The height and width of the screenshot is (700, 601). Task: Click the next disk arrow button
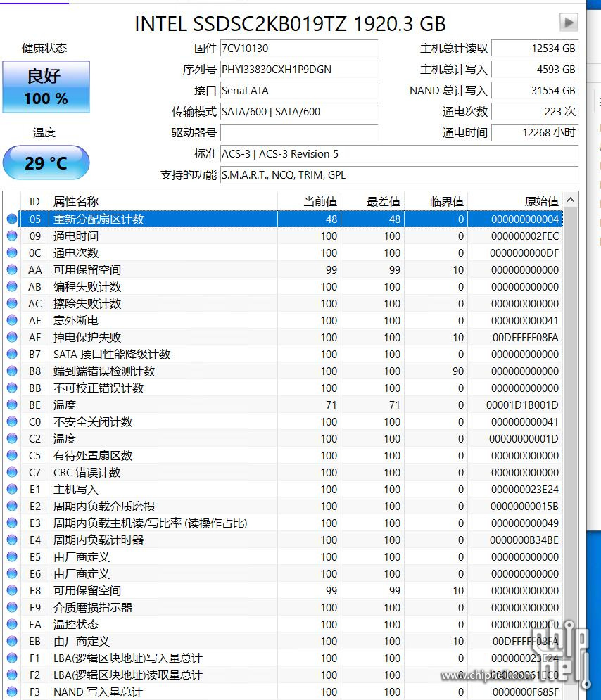[x=569, y=23]
